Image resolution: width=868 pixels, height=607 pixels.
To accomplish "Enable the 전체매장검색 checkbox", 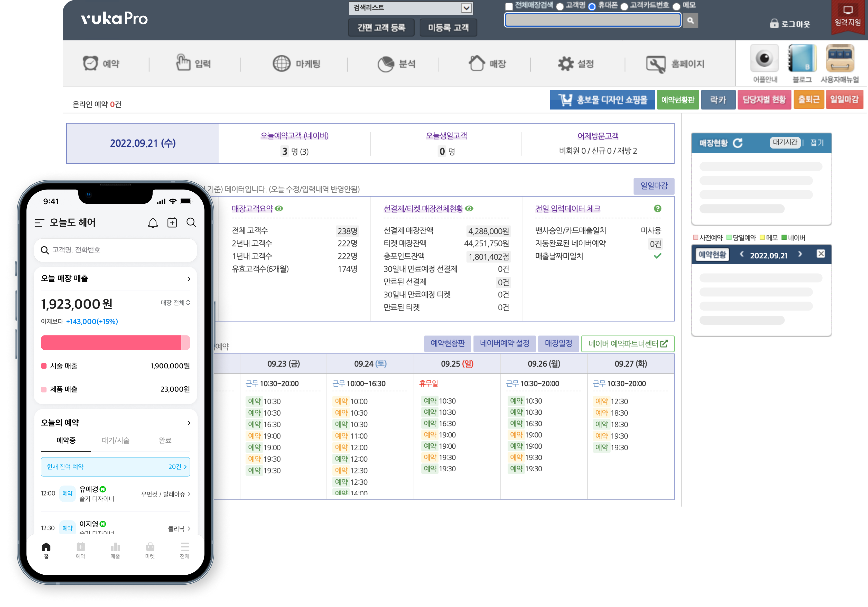I will (509, 6).
